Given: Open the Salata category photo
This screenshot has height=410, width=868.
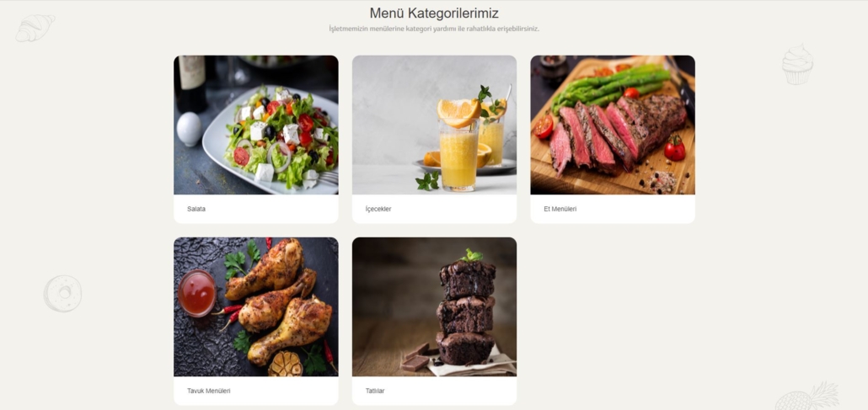Looking at the screenshot, I should pos(255,125).
